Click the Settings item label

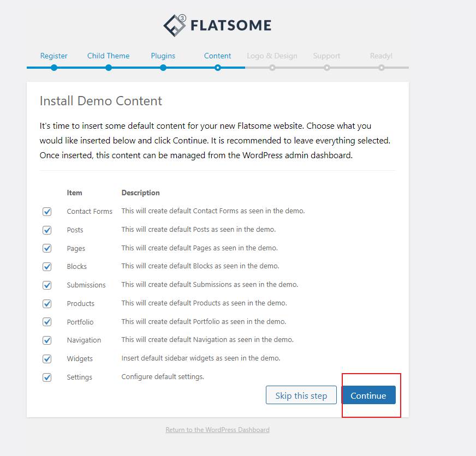point(80,377)
